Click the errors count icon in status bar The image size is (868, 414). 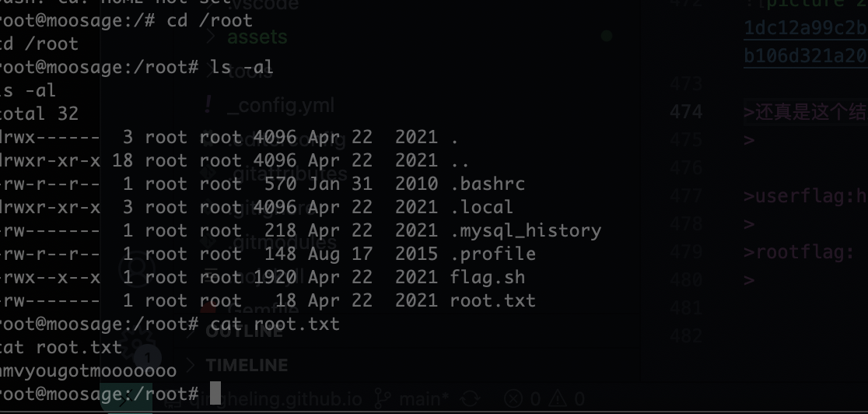tap(513, 399)
